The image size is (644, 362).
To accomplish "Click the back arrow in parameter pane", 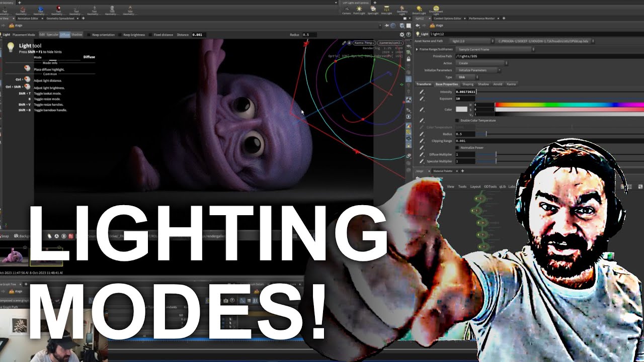I will pyautogui.click(x=417, y=25).
